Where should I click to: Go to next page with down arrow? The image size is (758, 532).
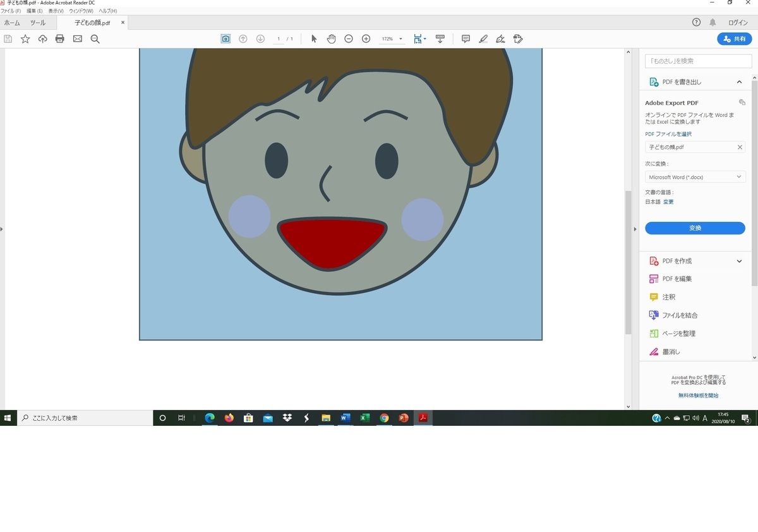pos(260,39)
